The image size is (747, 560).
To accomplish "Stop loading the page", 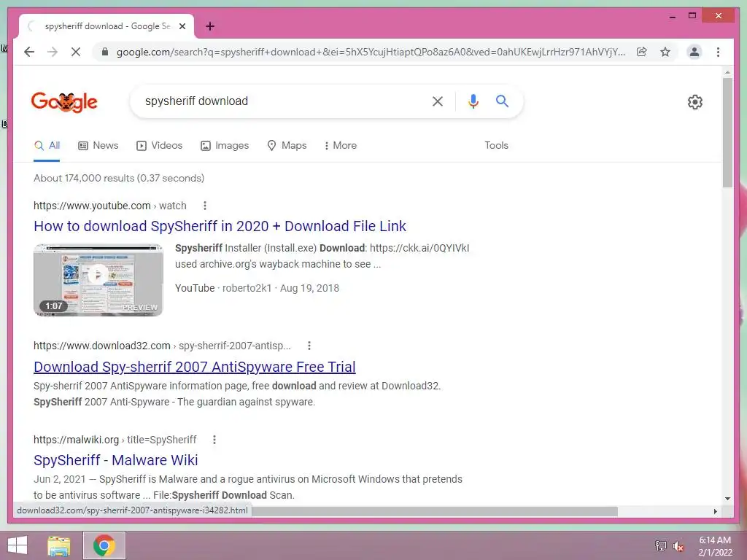I will [76, 52].
